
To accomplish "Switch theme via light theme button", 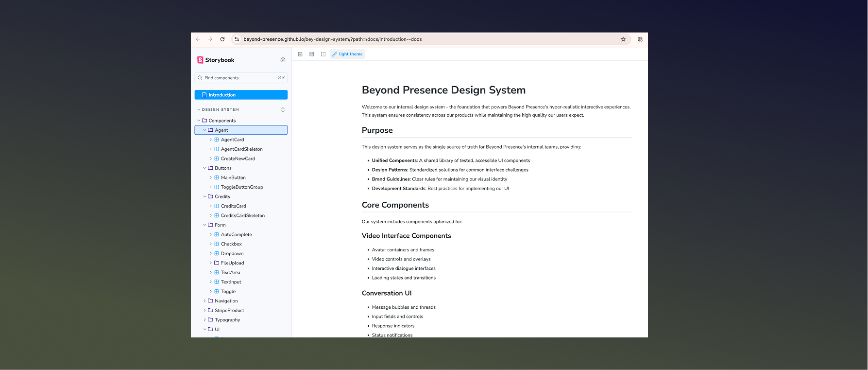I will (x=347, y=54).
